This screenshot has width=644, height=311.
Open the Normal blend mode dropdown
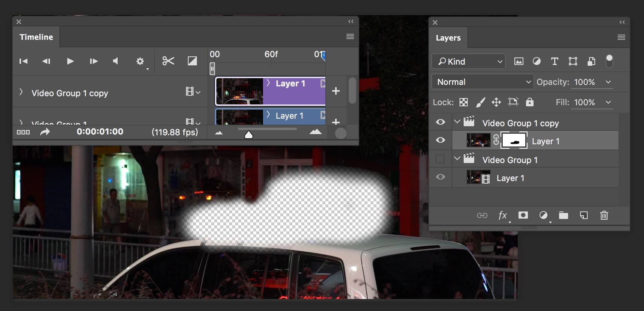click(x=483, y=82)
